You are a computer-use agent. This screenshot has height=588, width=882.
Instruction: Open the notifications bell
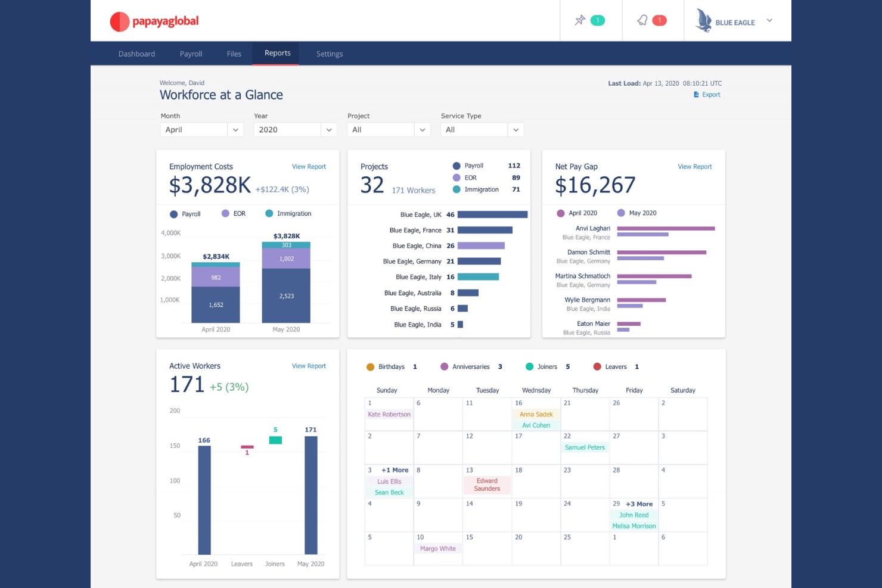642,20
